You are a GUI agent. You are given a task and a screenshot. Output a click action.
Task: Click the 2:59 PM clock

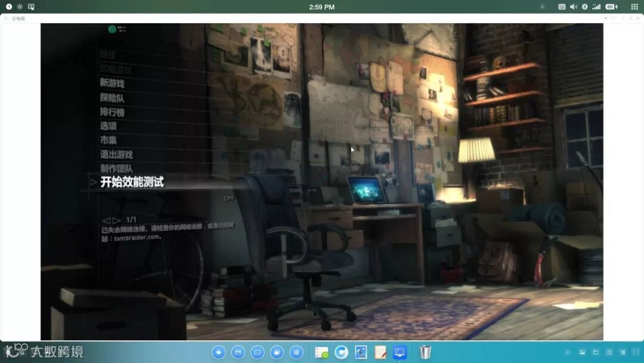click(321, 7)
